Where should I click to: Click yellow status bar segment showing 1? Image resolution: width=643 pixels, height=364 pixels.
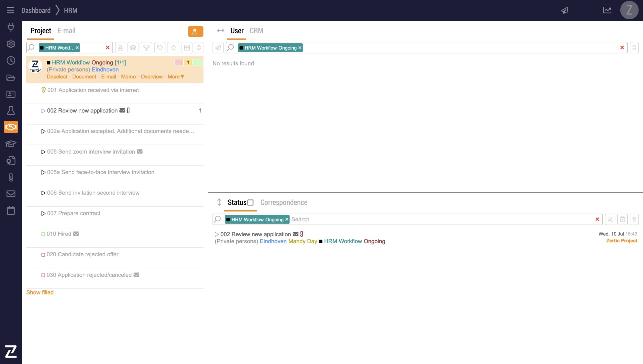[188, 62]
